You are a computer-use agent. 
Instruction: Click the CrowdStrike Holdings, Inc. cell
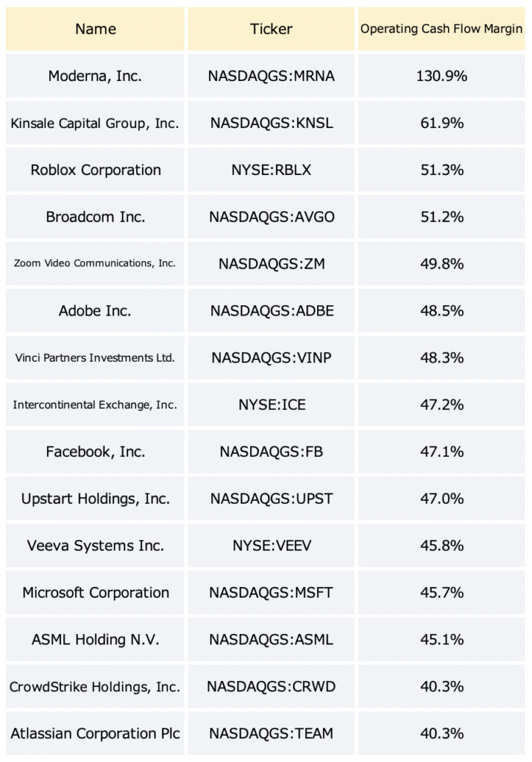tap(95, 686)
